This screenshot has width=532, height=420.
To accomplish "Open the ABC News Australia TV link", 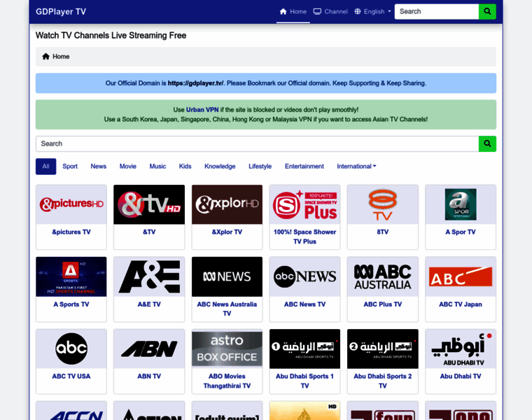I will pyautogui.click(x=227, y=309).
